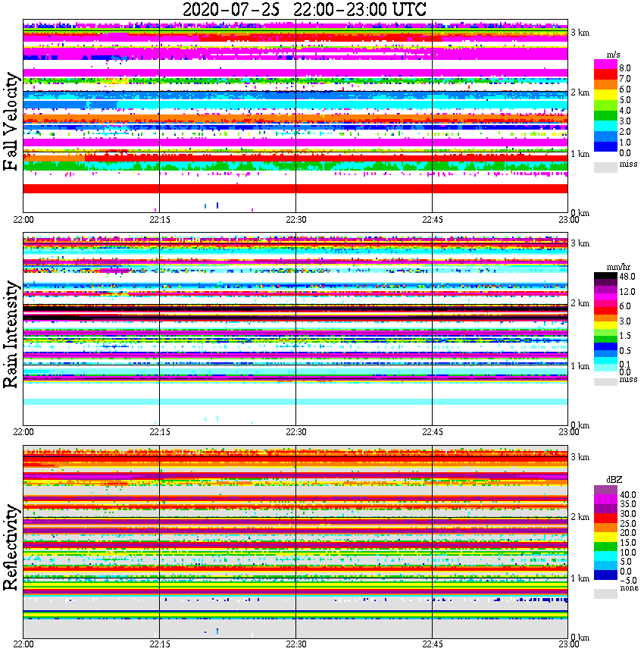The height and width of the screenshot is (658, 644).
Task: Click '40.0' in the dBZ legend
Action: [x=627, y=495]
